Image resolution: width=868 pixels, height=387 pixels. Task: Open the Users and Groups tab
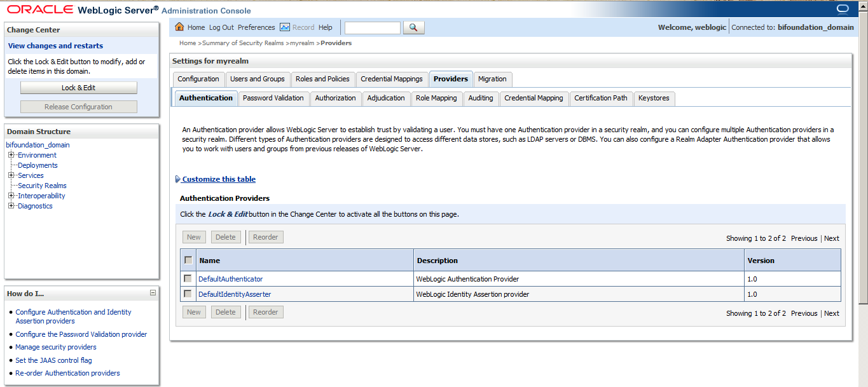point(258,79)
